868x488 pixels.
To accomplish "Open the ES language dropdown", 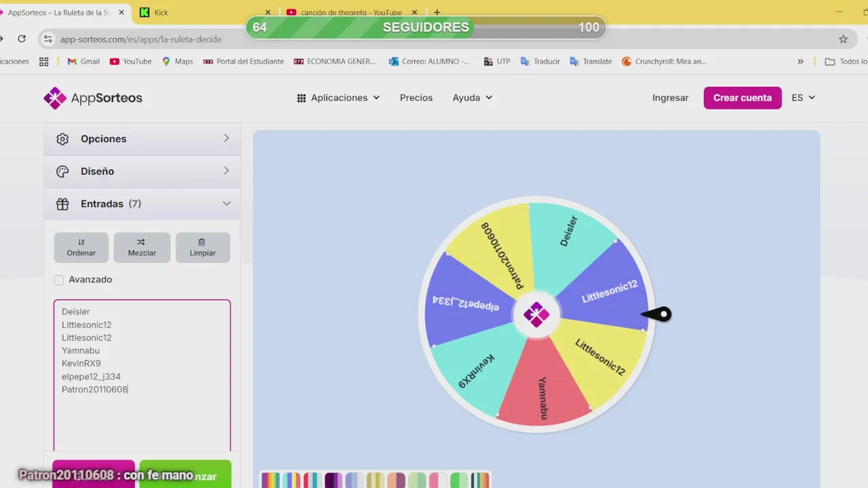I will tap(804, 98).
